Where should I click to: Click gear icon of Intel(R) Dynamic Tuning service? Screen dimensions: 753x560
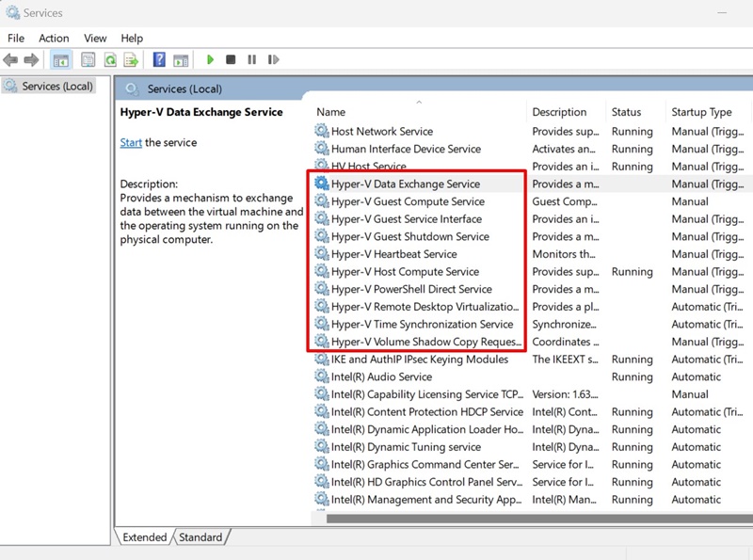(x=321, y=447)
